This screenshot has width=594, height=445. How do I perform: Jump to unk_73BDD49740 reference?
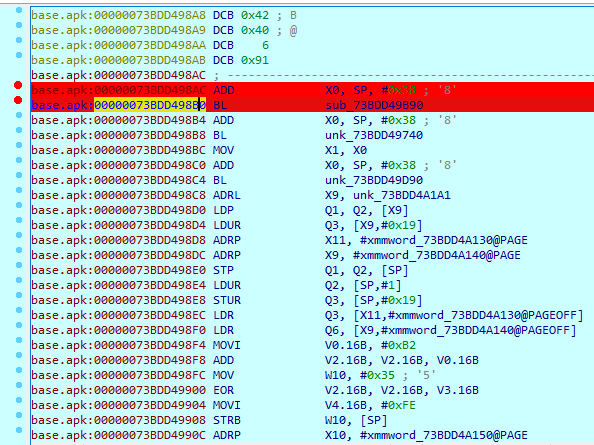coord(374,135)
